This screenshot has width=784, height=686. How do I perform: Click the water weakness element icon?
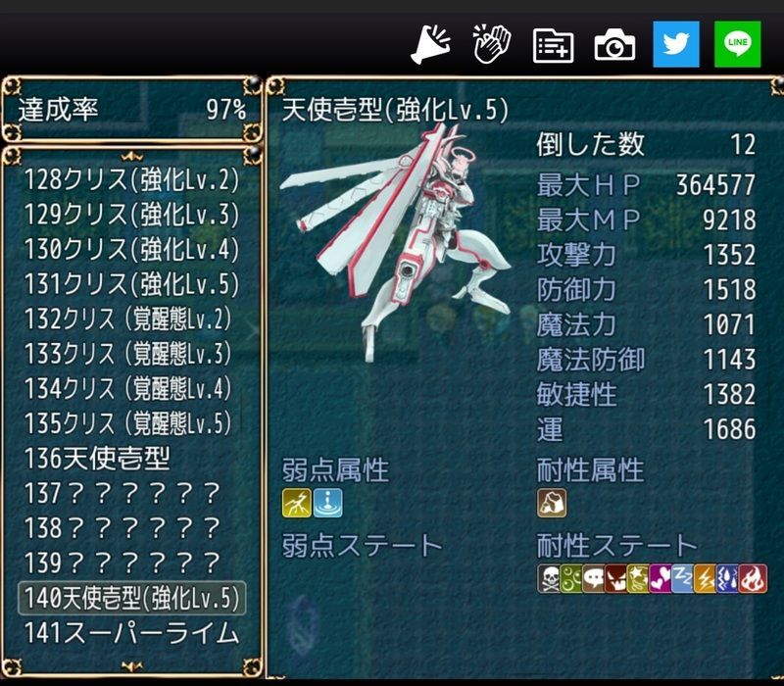pyautogui.click(x=328, y=503)
